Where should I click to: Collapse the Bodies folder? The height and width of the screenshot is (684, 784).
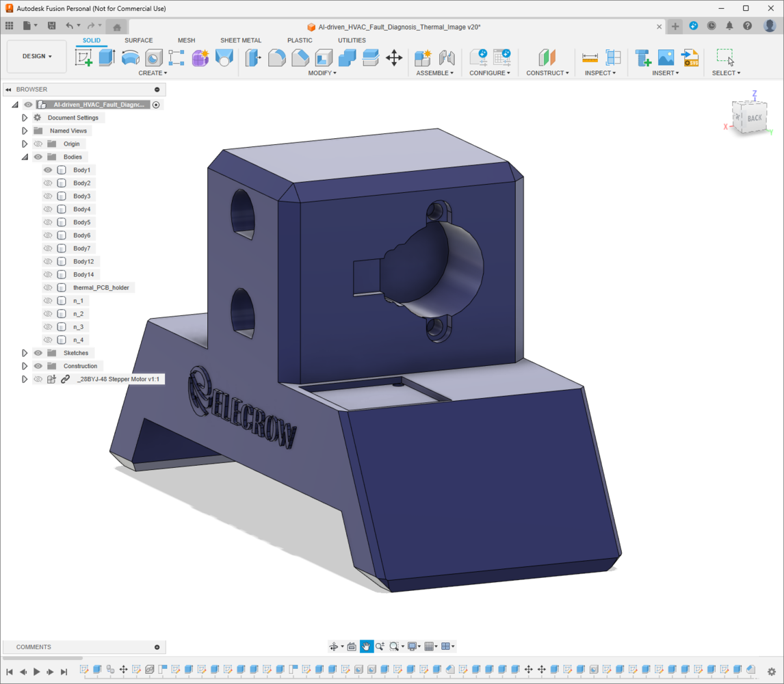[25, 157]
